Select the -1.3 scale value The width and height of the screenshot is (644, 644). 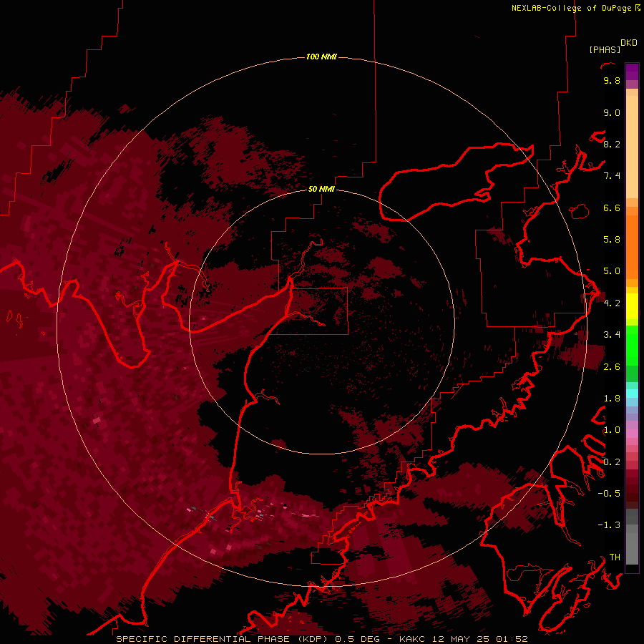[x=609, y=525]
